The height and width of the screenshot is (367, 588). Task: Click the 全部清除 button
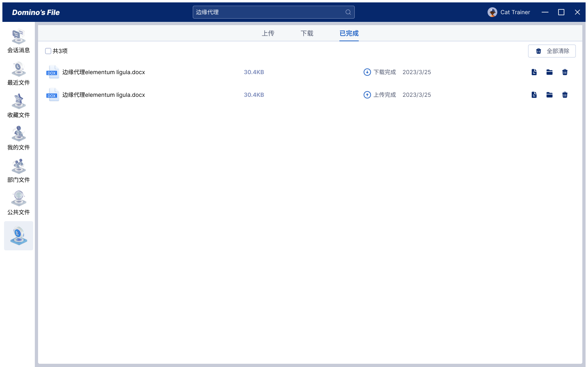point(552,51)
